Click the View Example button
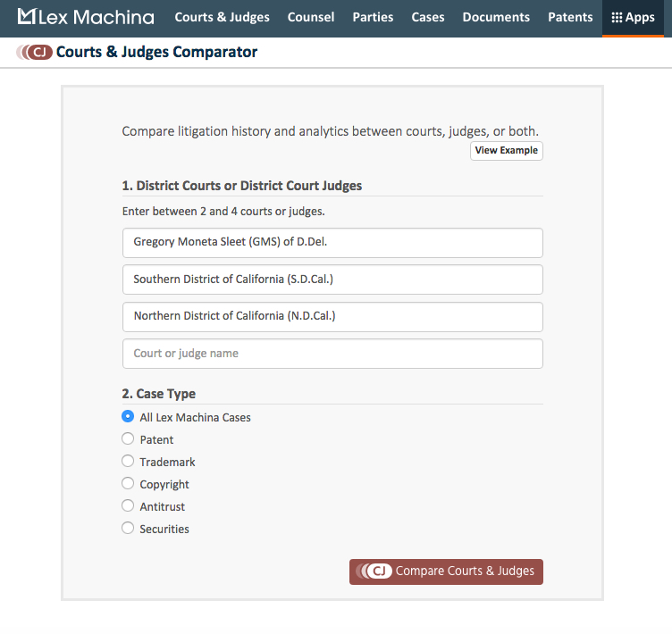Screen dimensions: 672x634 [506, 151]
